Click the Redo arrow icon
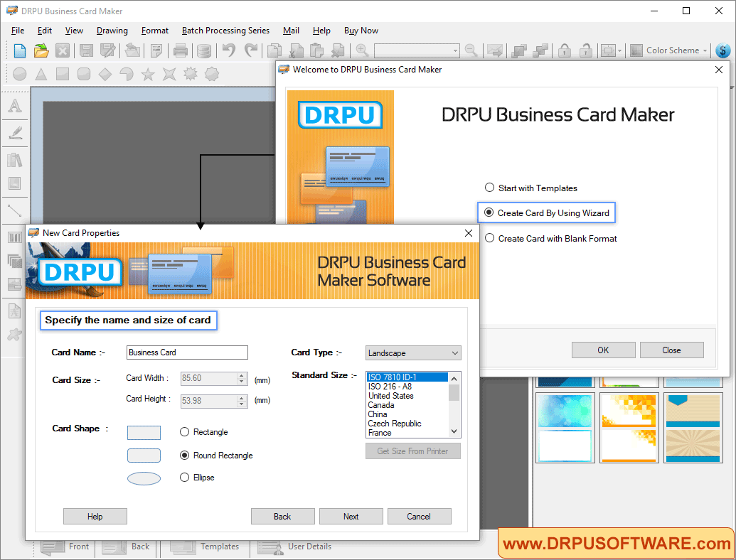Screen dimensions: 736x560 (x=251, y=50)
